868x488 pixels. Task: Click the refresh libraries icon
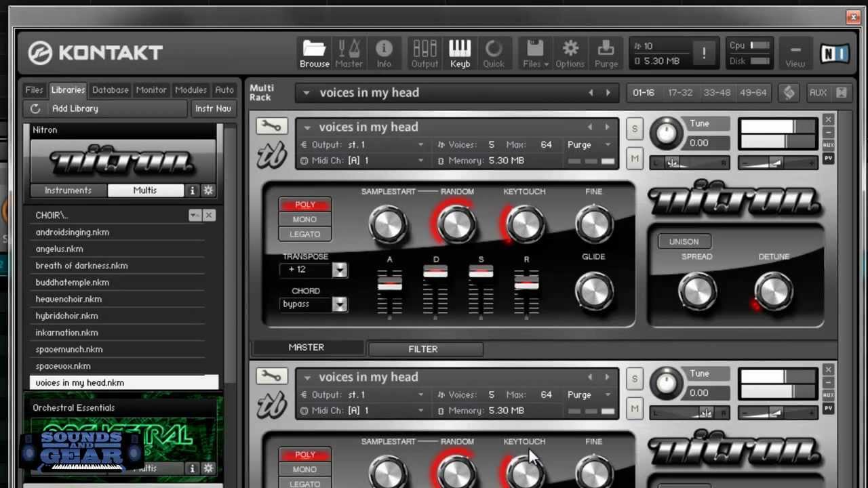click(x=35, y=108)
